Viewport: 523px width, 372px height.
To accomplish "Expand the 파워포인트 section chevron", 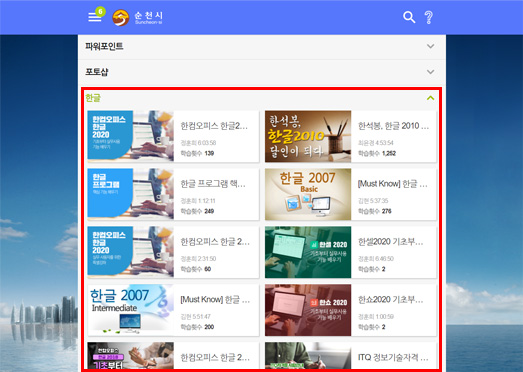I will coord(431,46).
